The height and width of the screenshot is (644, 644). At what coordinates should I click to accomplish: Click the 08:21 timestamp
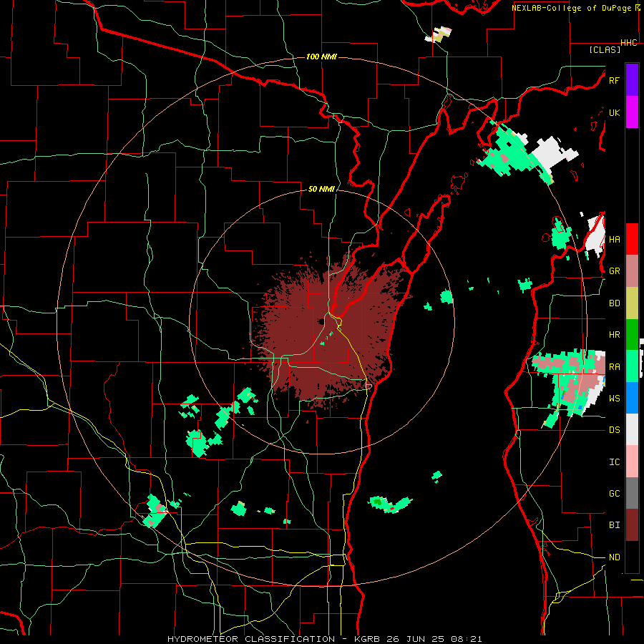[x=468, y=639]
